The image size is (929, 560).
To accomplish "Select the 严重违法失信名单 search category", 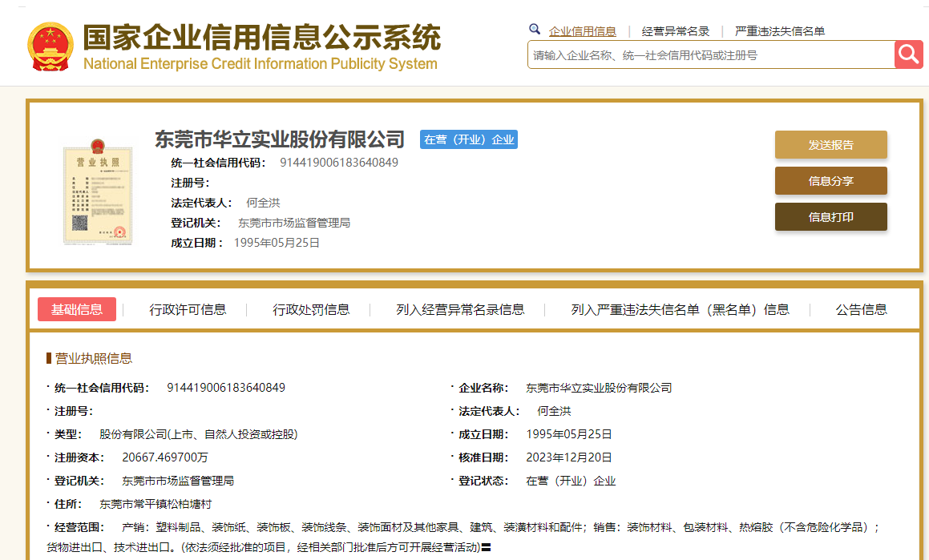I will [780, 31].
